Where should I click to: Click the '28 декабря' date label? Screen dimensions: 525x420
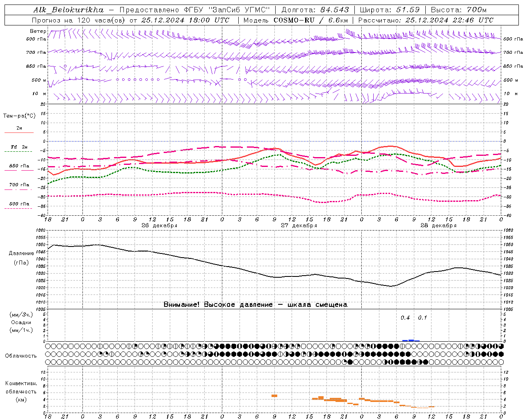(x=438, y=226)
